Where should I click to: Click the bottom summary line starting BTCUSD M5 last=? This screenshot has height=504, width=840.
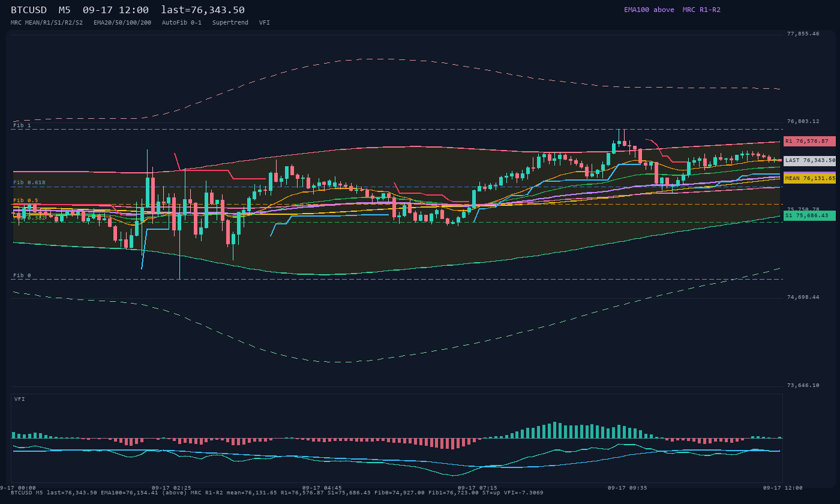click(277, 493)
